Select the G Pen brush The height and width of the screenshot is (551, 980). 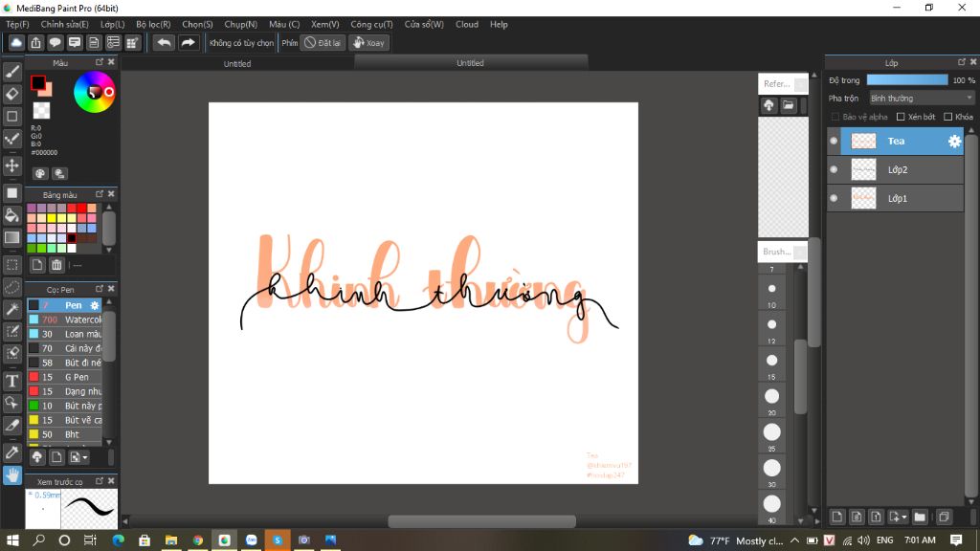point(65,377)
